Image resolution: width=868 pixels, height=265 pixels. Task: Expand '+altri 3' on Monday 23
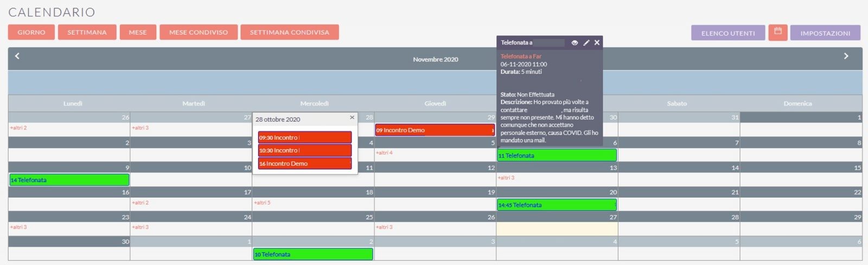click(18, 227)
